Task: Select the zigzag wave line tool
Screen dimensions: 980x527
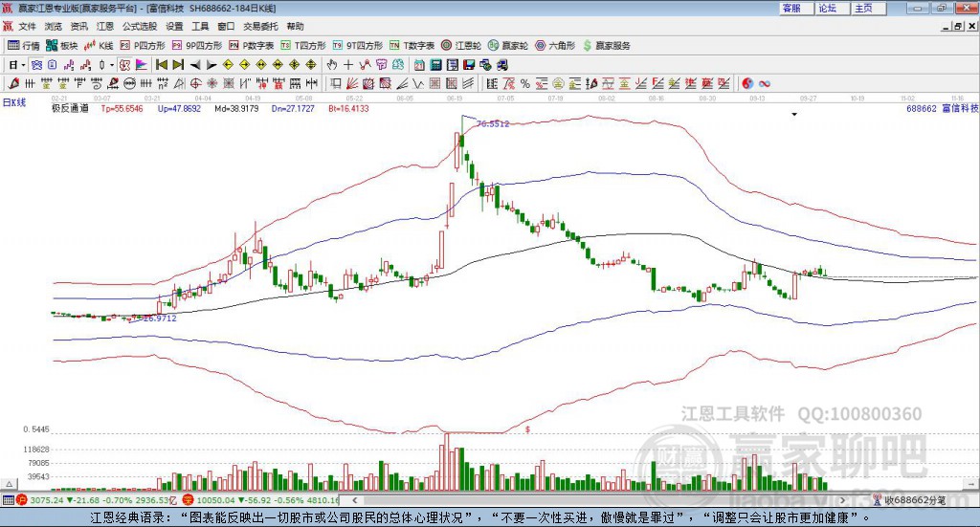Action: click(417, 83)
